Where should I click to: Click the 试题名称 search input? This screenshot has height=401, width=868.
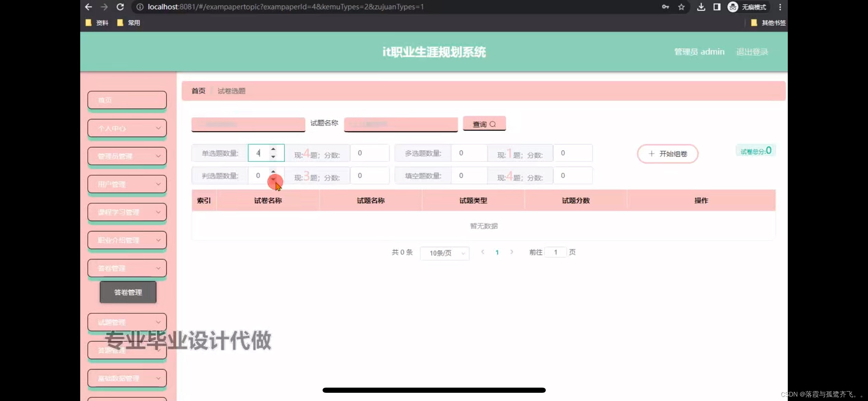pyautogui.click(x=401, y=124)
